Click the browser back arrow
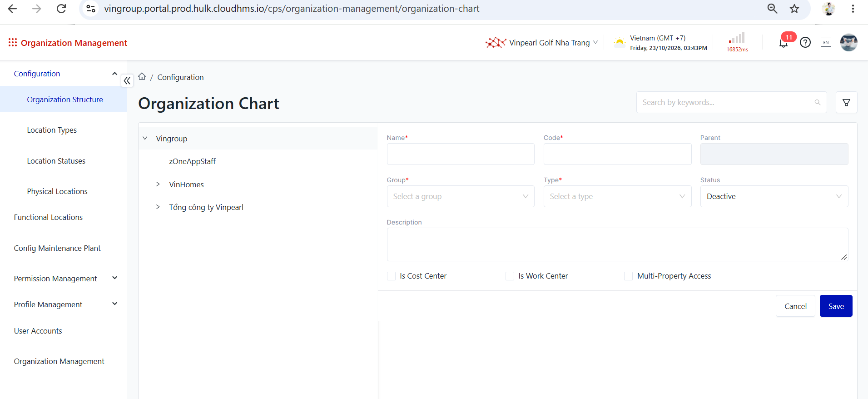The width and height of the screenshot is (868, 399). (x=13, y=9)
